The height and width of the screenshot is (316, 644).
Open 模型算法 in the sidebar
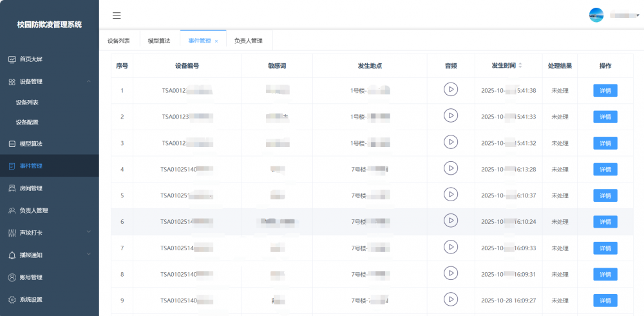click(30, 144)
